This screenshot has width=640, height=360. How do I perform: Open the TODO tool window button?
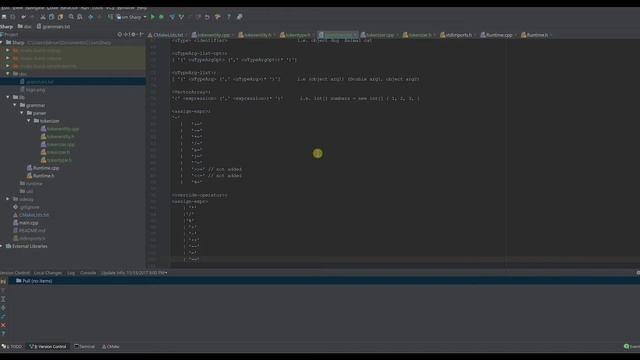click(x=12, y=347)
